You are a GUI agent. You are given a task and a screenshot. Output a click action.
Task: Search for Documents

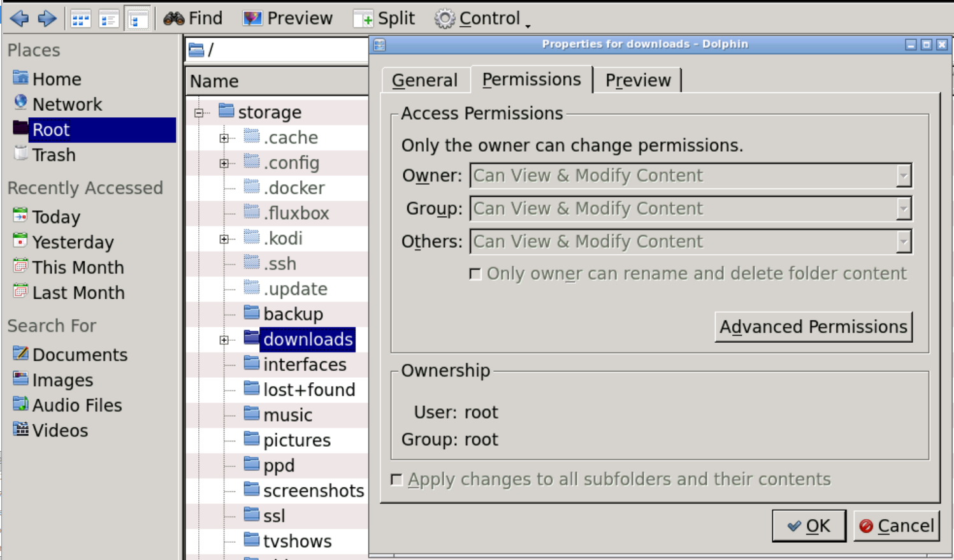[70, 354]
